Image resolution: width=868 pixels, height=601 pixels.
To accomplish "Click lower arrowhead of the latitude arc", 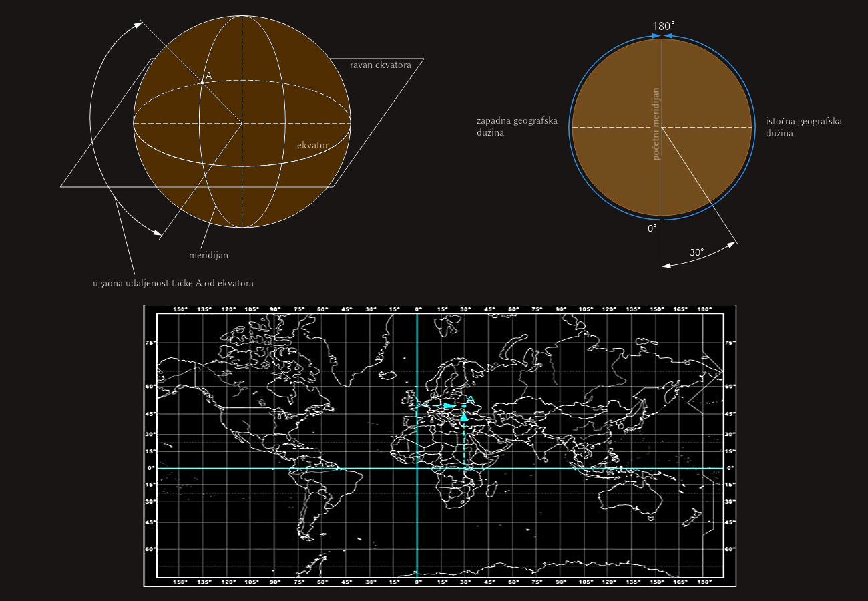I will click(157, 233).
